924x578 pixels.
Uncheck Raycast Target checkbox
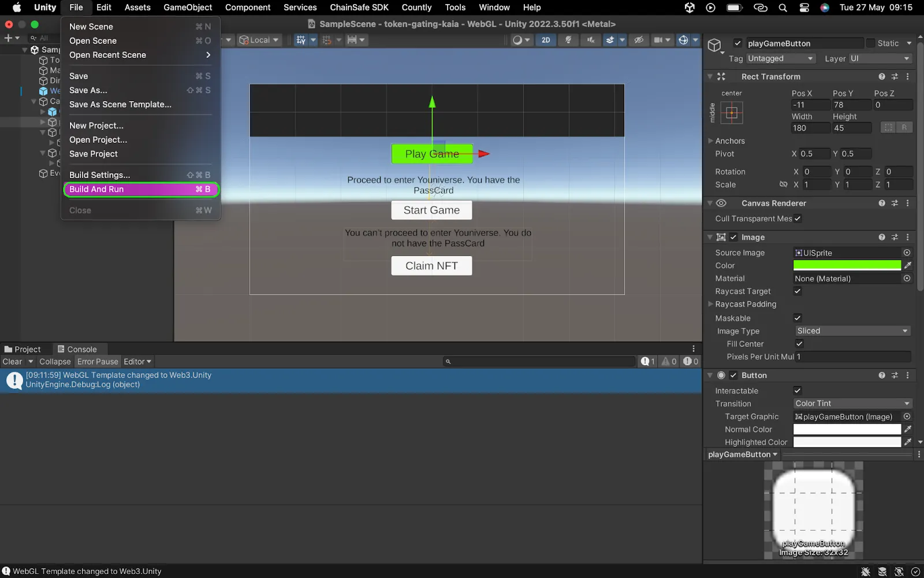798,291
